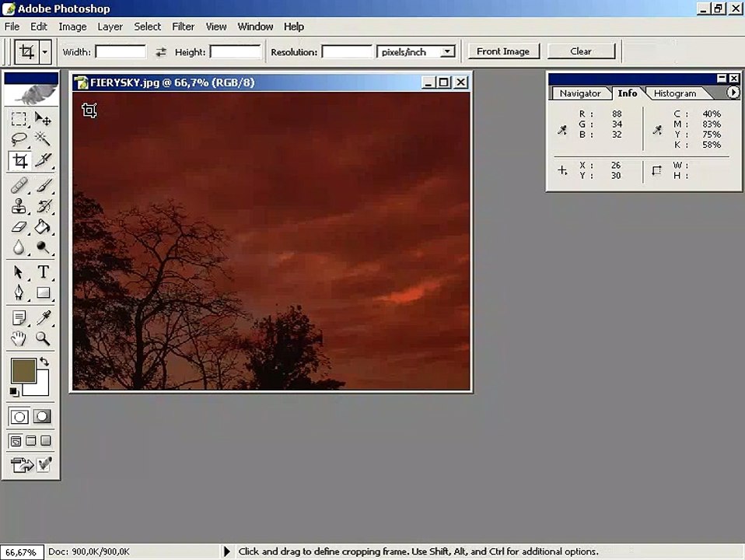
Task: Select the Blur tool
Action: (19, 247)
